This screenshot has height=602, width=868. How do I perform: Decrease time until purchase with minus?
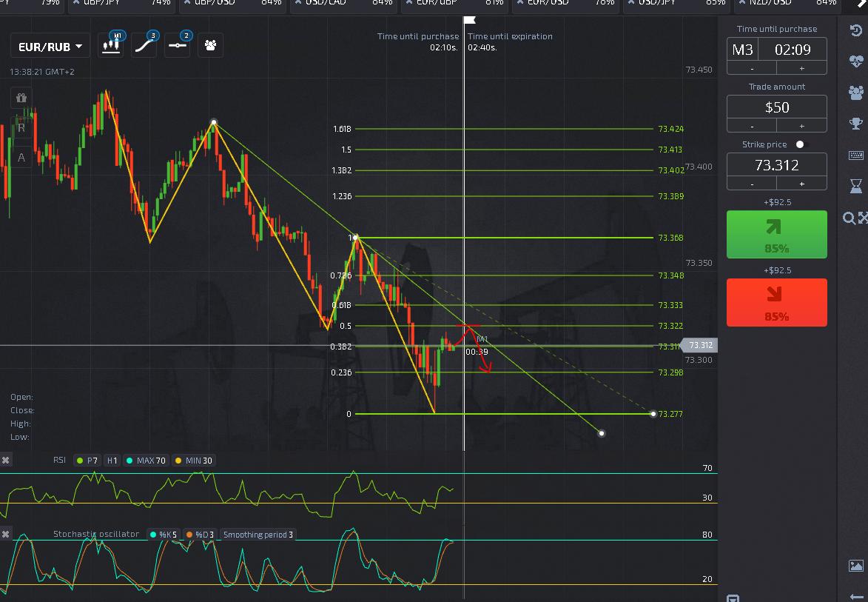[x=752, y=68]
